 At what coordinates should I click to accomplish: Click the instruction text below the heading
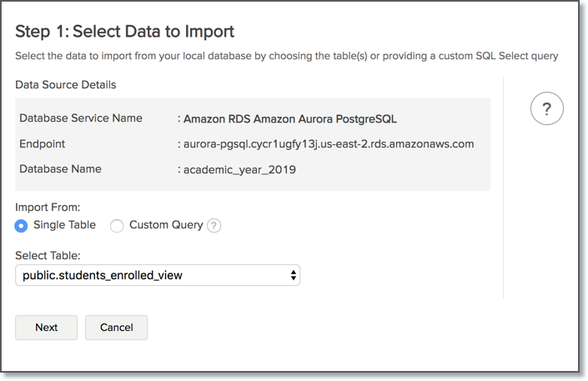(286, 57)
